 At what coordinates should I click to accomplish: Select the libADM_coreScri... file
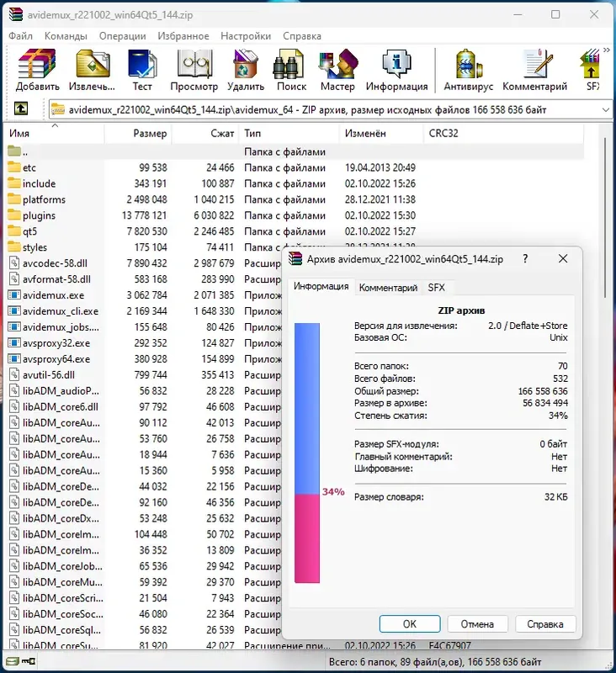coord(144,598)
